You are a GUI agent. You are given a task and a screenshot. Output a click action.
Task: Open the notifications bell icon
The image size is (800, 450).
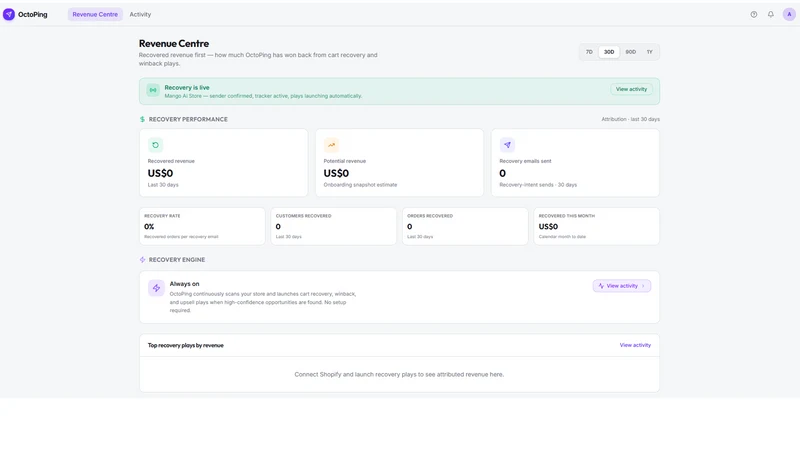coord(770,14)
